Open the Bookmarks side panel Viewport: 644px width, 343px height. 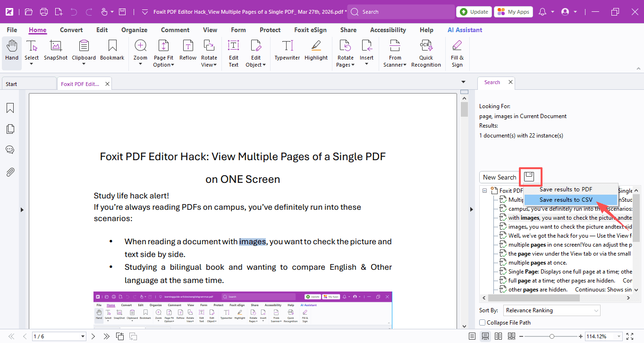point(10,108)
